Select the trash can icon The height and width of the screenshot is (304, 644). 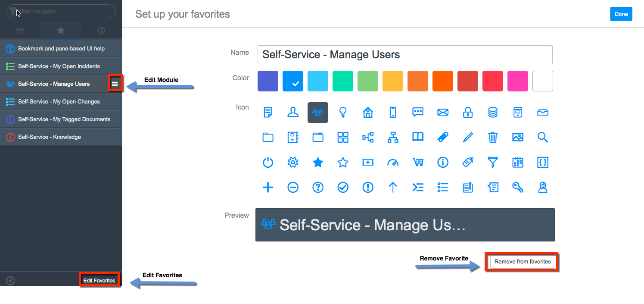tap(493, 138)
